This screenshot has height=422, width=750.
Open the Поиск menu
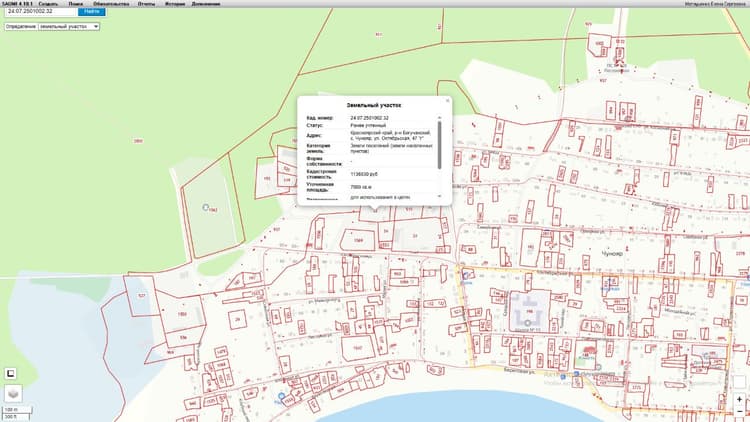pyautogui.click(x=76, y=4)
